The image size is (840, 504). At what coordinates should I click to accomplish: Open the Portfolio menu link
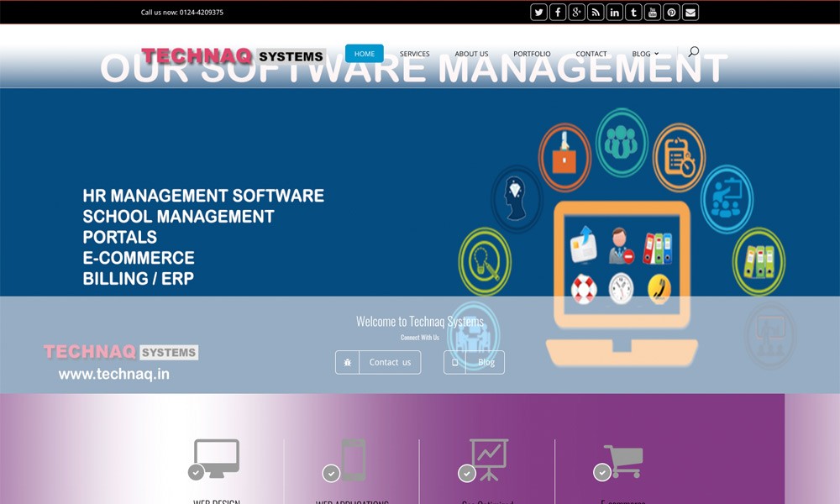click(532, 54)
